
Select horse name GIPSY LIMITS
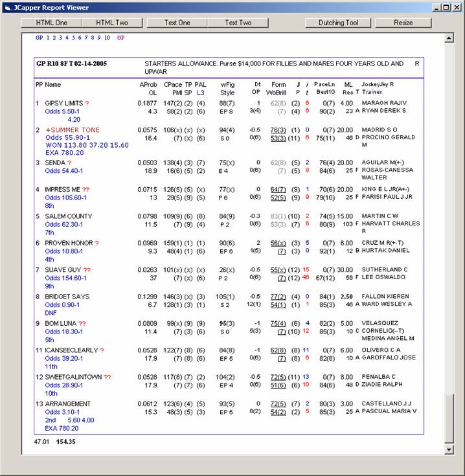(63, 103)
